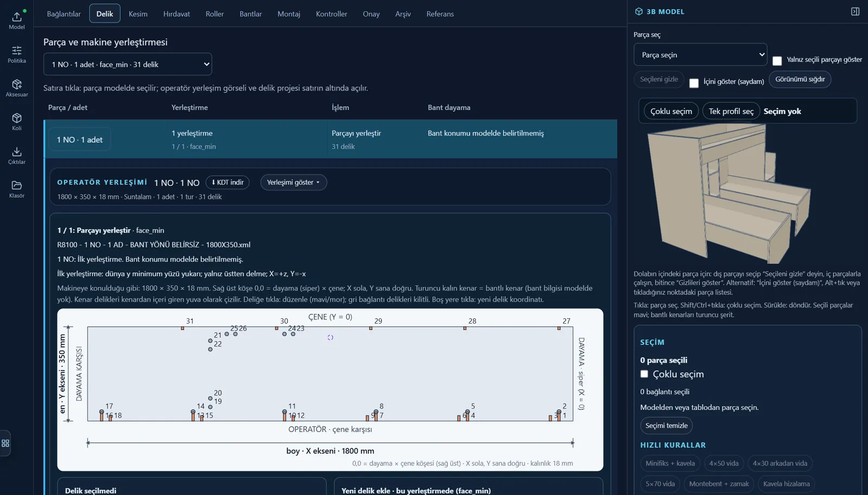Go to the Bantlar tab
The height and width of the screenshot is (495, 868).
point(251,14)
